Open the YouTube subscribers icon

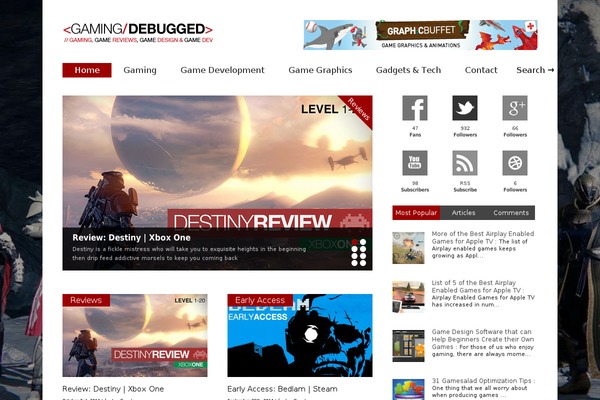pos(415,163)
